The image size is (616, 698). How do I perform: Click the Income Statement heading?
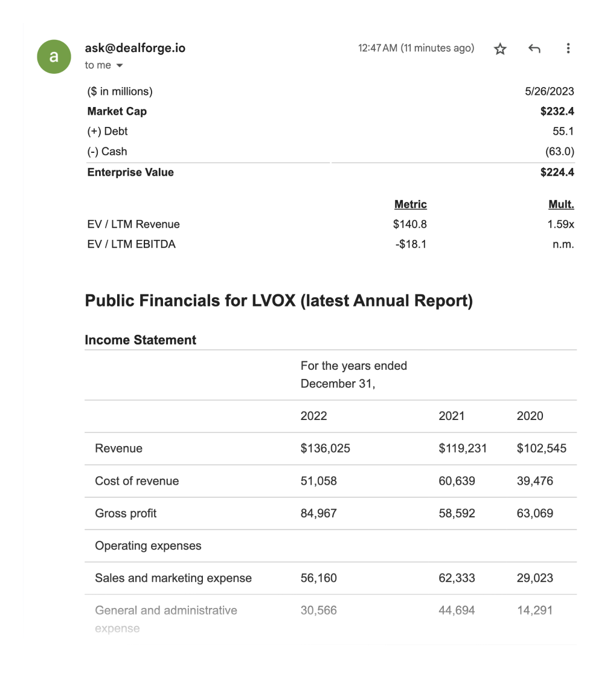click(141, 340)
